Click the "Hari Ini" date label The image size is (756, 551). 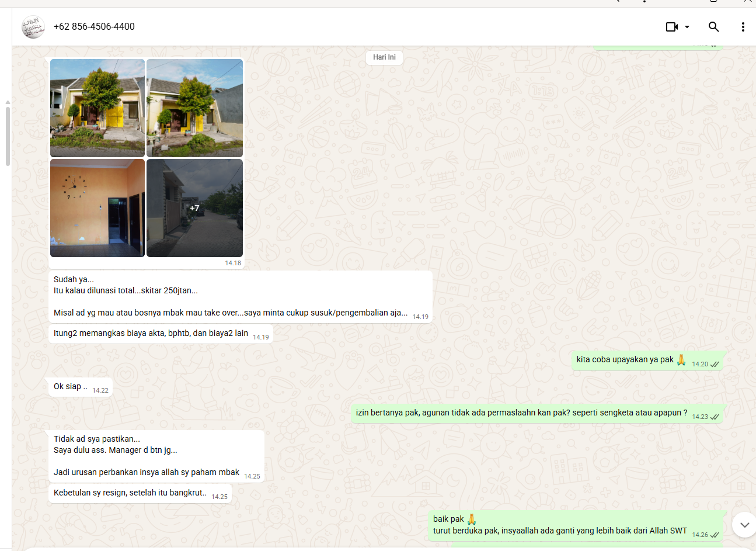click(384, 57)
